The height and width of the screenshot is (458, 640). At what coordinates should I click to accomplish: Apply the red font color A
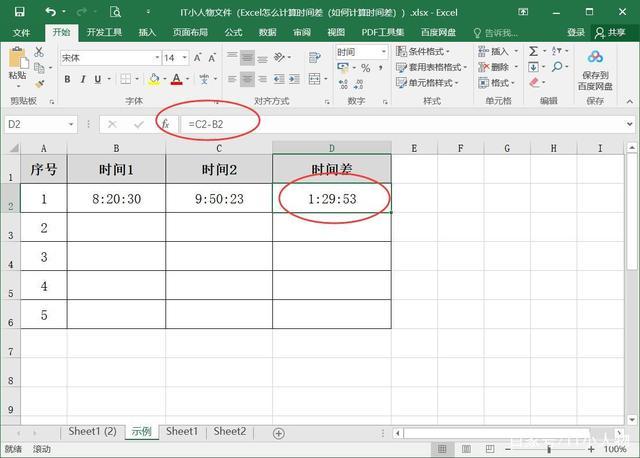tap(176, 79)
